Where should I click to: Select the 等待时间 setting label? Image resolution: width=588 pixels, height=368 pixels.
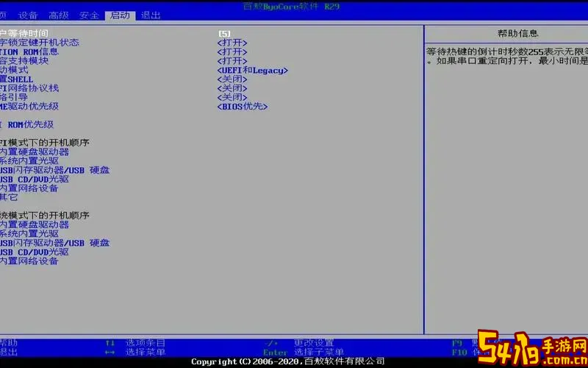point(24,33)
